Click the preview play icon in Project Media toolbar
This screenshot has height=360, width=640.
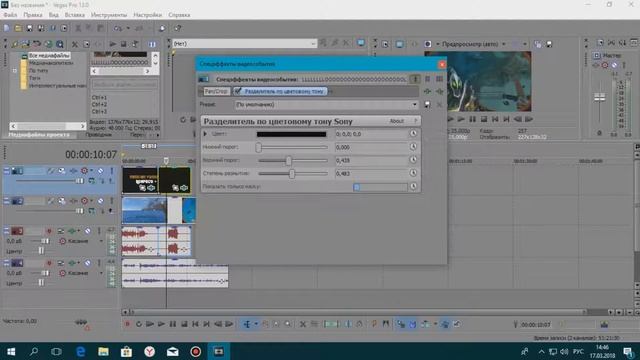(x=113, y=44)
